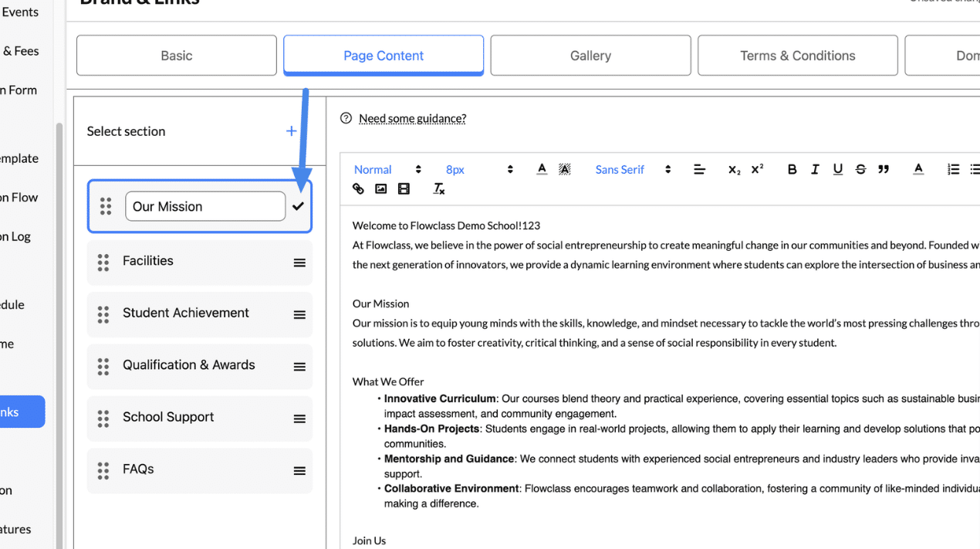This screenshot has height=549, width=980.
Task: Add a new section with the plus icon
Action: (291, 131)
